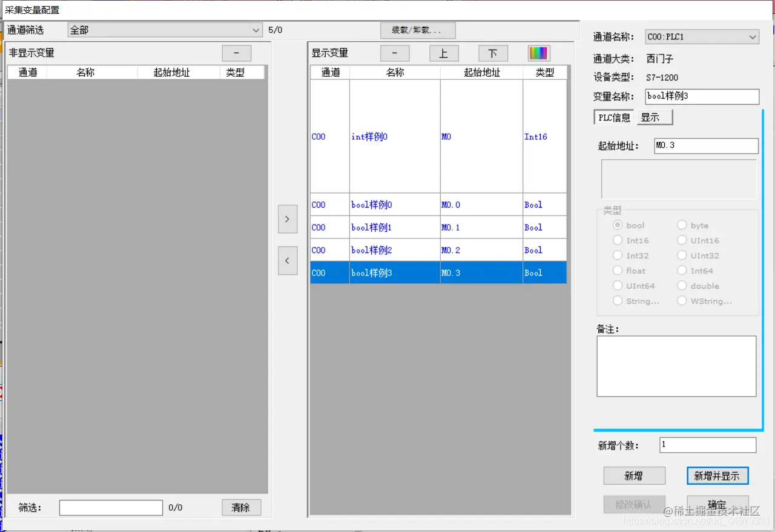Screen dimensions: 775x532
Task: Switch to the PLC信息 tab
Action: (x=613, y=117)
